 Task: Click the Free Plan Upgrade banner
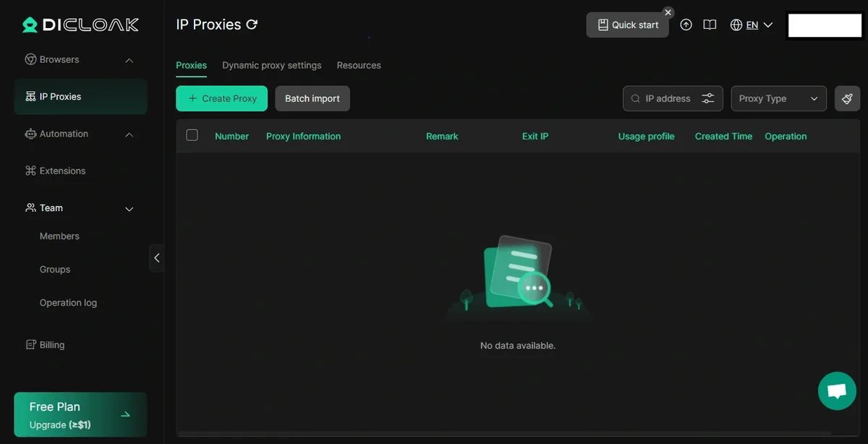tap(80, 415)
